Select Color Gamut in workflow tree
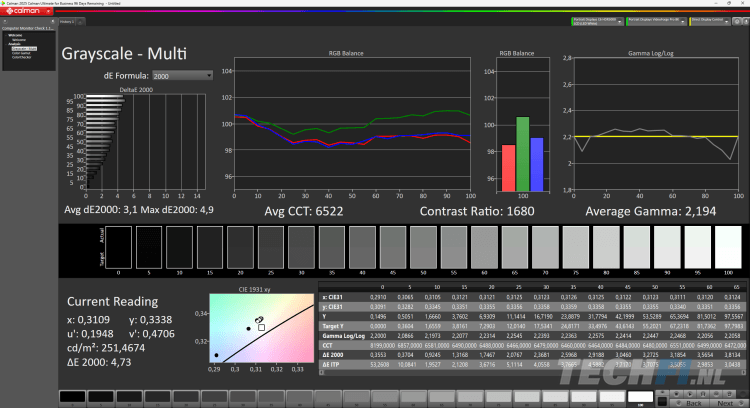750x408 pixels. [21, 53]
